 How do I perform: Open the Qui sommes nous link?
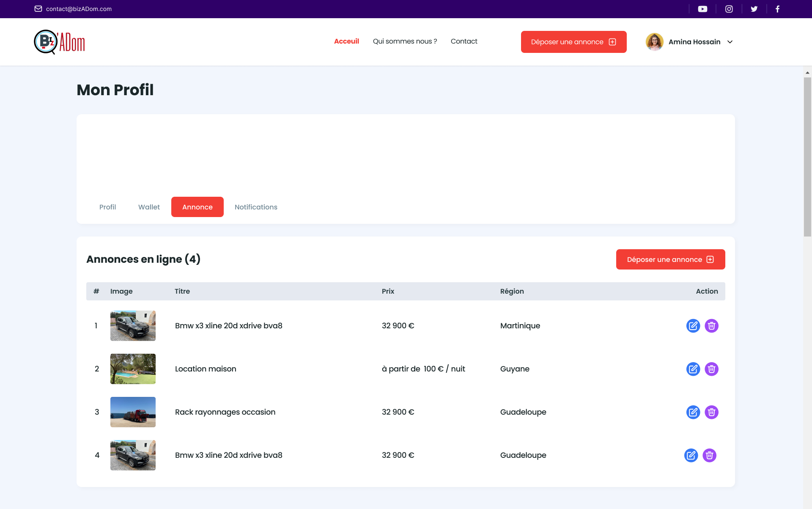click(405, 41)
